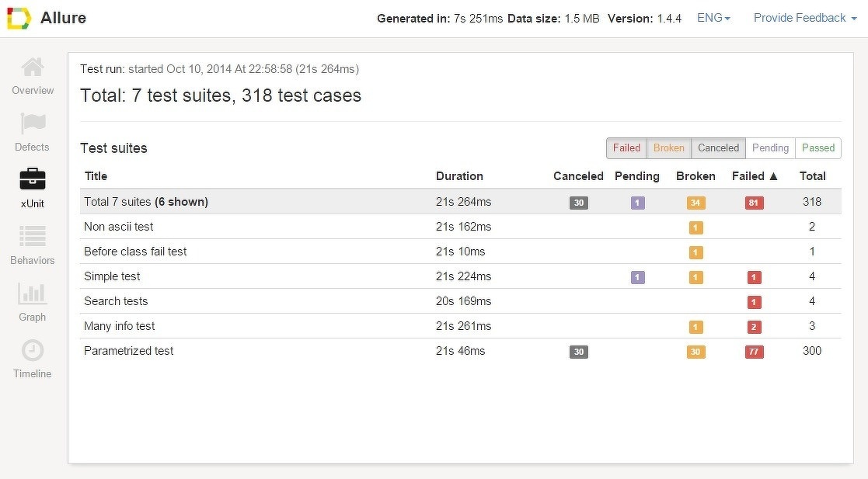This screenshot has width=868, height=479.
Task: Select the xUnit briefcase icon
Action: (x=33, y=180)
